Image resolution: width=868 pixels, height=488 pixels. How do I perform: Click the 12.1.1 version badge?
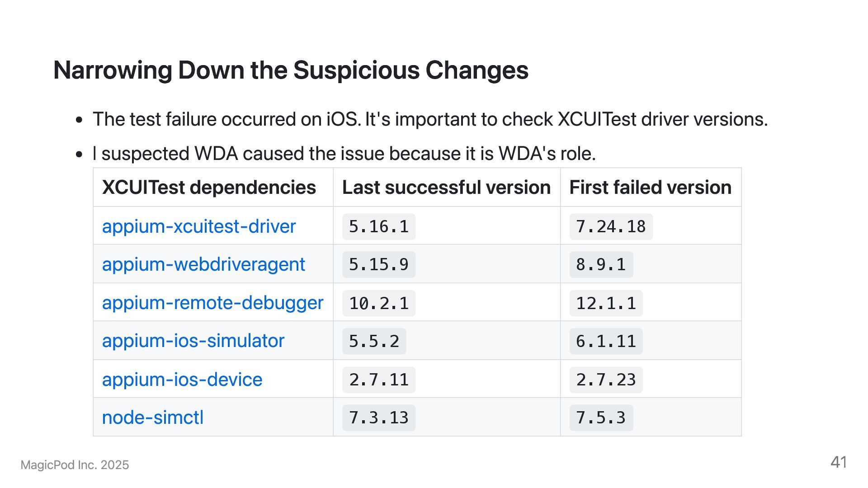click(x=606, y=303)
